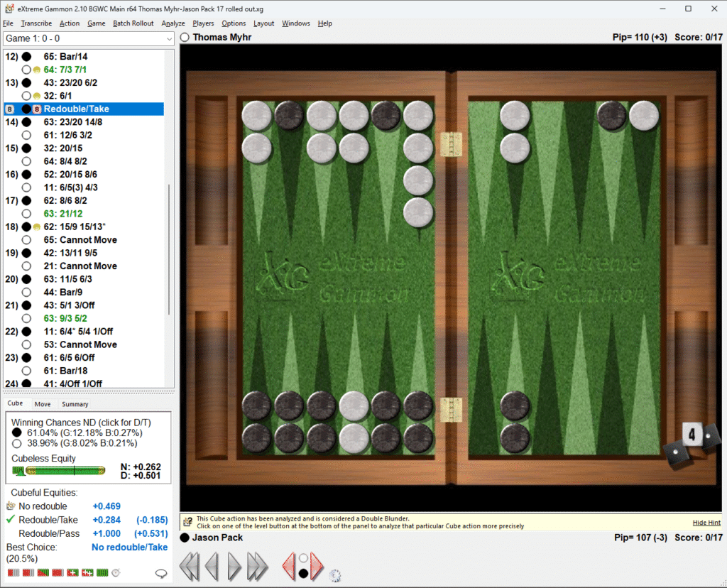Screen dimensions: 727x588
Task: Click the Hide Hint link
Action: (x=706, y=523)
